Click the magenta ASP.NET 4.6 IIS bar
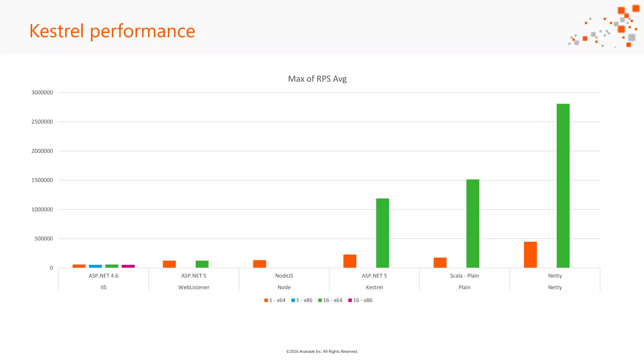 coord(128,266)
